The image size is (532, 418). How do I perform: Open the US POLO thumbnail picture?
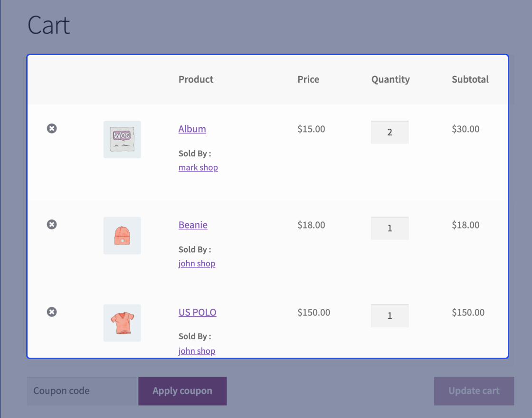(x=122, y=323)
